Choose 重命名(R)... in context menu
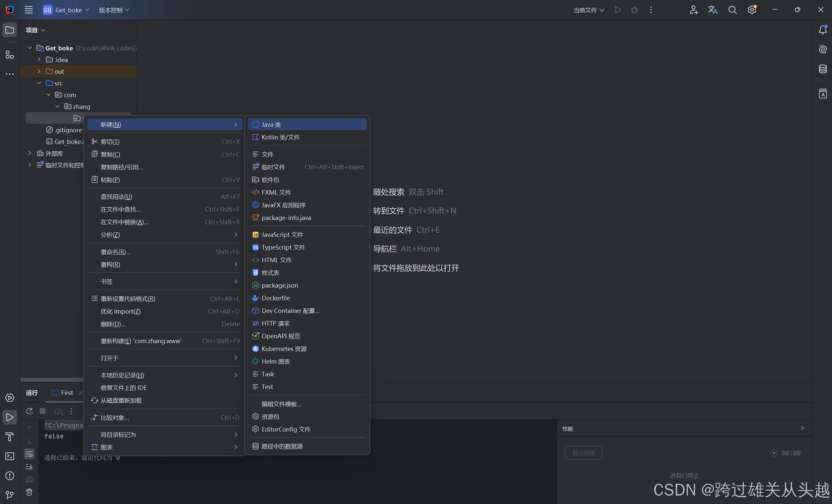 pos(115,252)
